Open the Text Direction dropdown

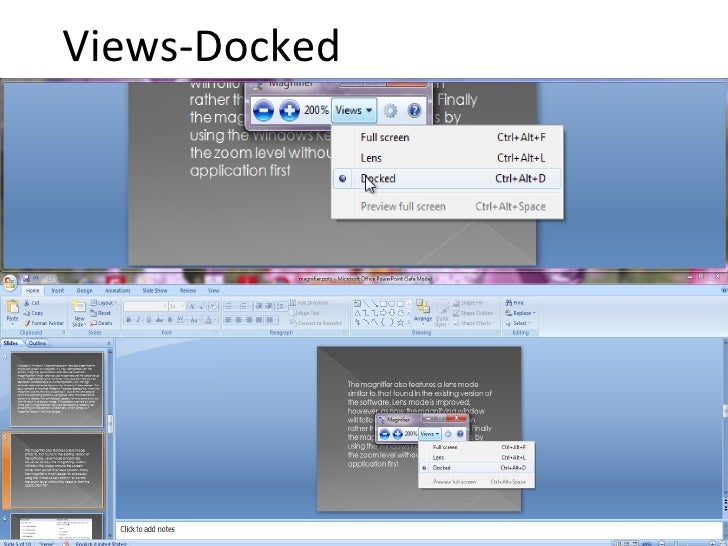pyautogui.click(x=310, y=303)
